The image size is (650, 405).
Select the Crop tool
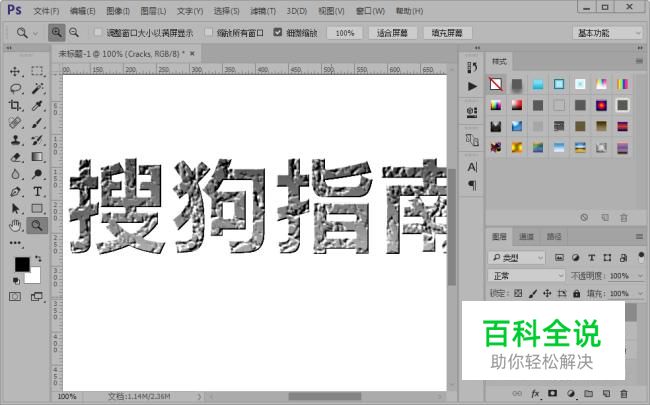pos(15,105)
